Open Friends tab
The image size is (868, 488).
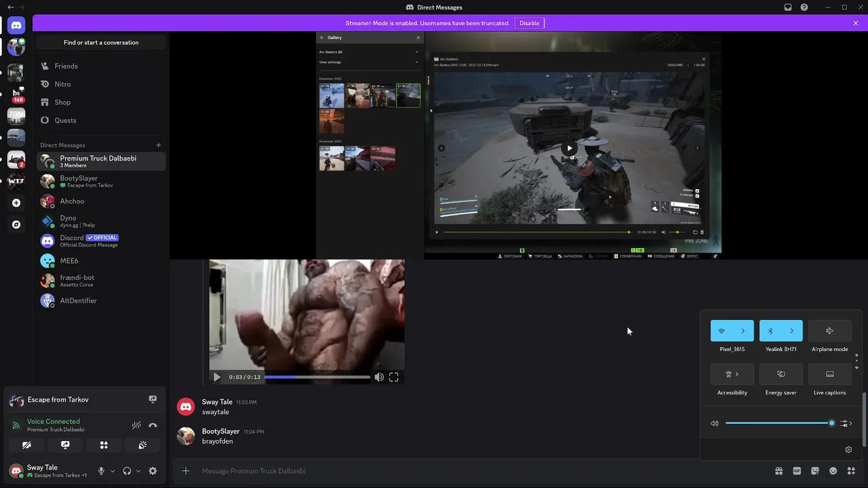(101, 66)
